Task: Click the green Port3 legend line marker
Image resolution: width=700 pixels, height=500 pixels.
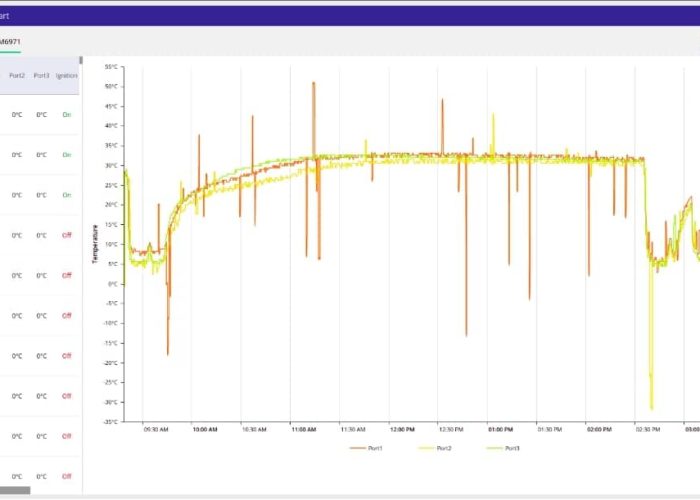Action: (494, 448)
